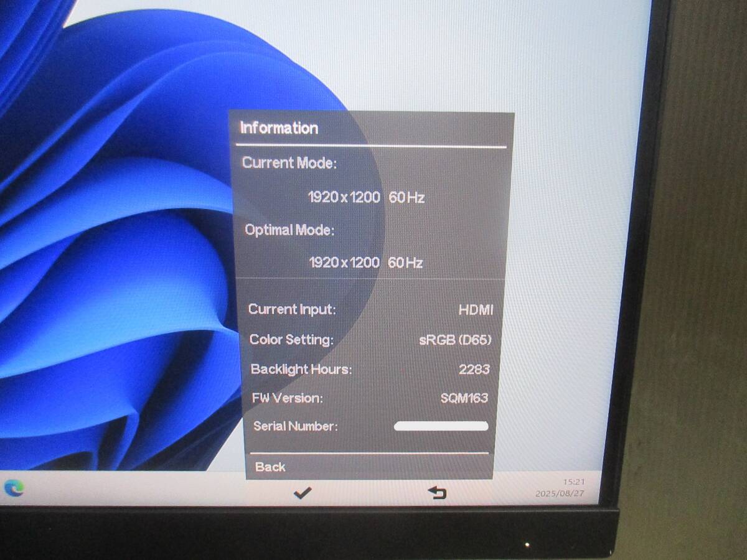Click the 2283 backlight hours value
Screen dimensions: 747x560
(x=474, y=369)
